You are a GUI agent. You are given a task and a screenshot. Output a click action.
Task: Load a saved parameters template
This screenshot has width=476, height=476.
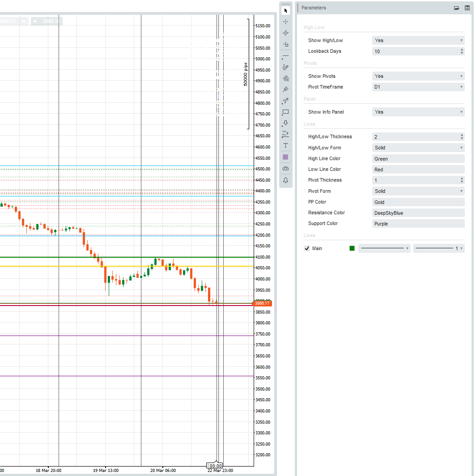coord(456,8)
